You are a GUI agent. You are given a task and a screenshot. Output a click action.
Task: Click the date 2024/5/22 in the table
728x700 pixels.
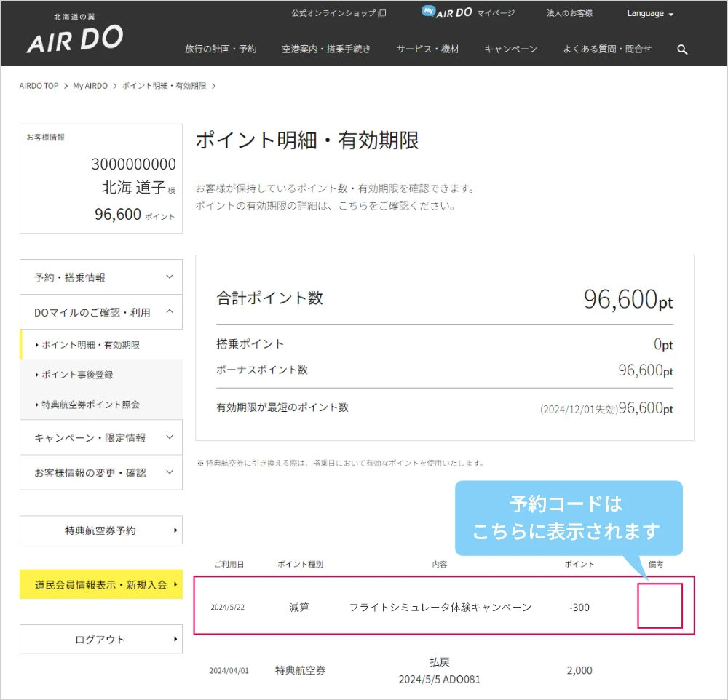(x=227, y=607)
